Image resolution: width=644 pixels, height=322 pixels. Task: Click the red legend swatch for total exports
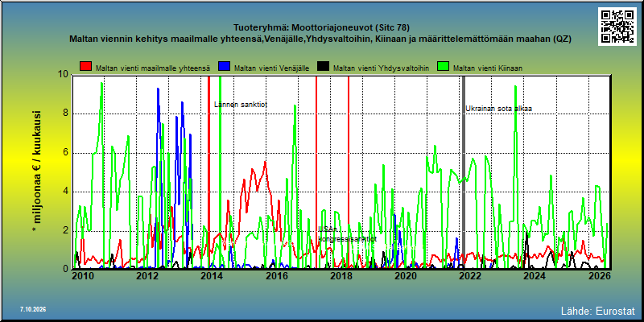[86, 66]
